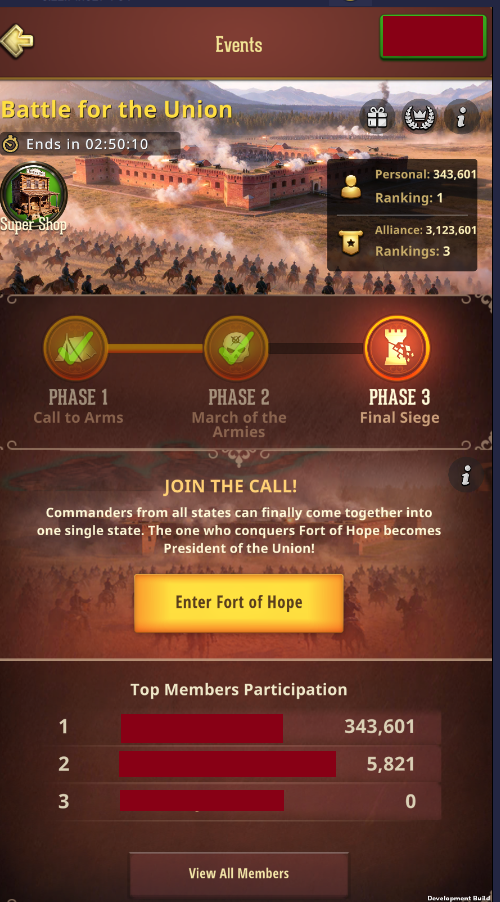Click the personal score avatar icon
Viewport: 500px width, 902px height.
coord(351,186)
